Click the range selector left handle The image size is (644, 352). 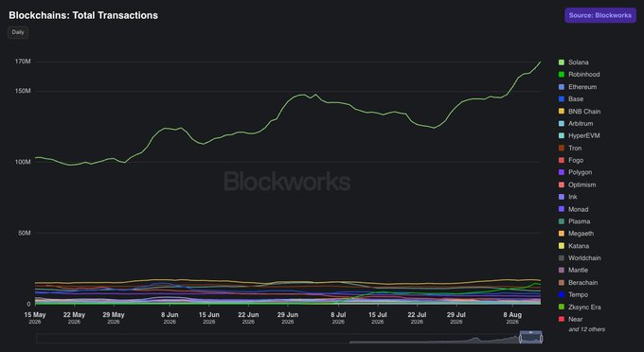[520, 339]
